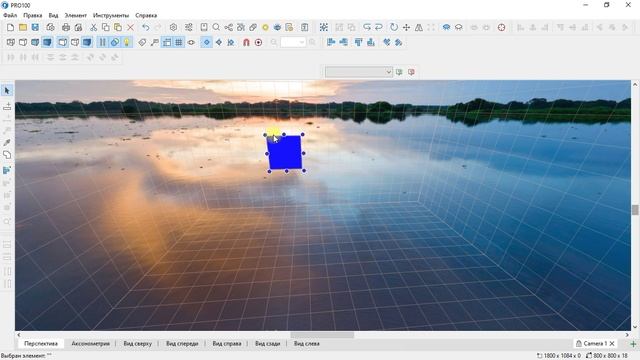Click the vertical scrollbar thumb at right
Image resolution: width=640 pixels, height=360 pixels.
[x=635, y=210]
